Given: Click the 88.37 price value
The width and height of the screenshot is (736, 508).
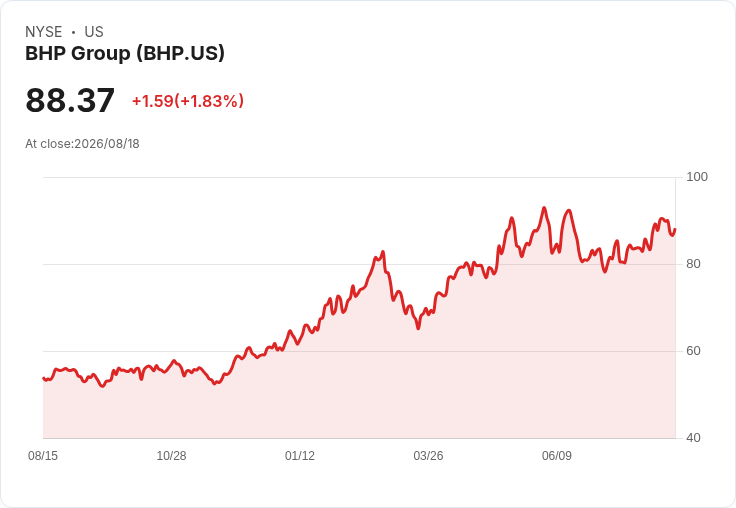Looking at the screenshot, I should point(70,100).
